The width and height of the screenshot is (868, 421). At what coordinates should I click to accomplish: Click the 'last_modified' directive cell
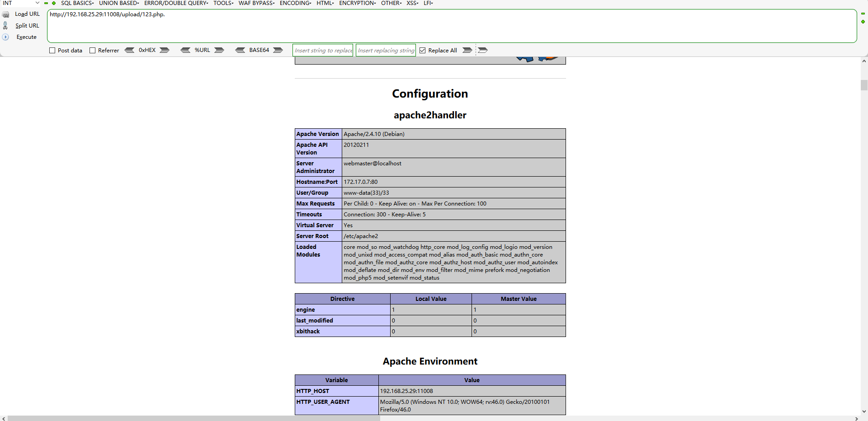pyautogui.click(x=343, y=321)
